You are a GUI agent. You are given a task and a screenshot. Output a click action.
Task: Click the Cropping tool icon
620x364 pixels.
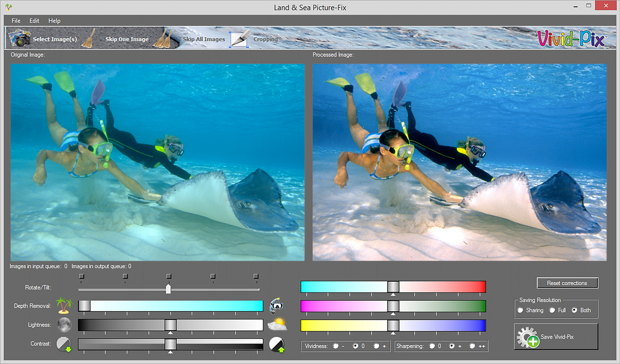[x=240, y=39]
